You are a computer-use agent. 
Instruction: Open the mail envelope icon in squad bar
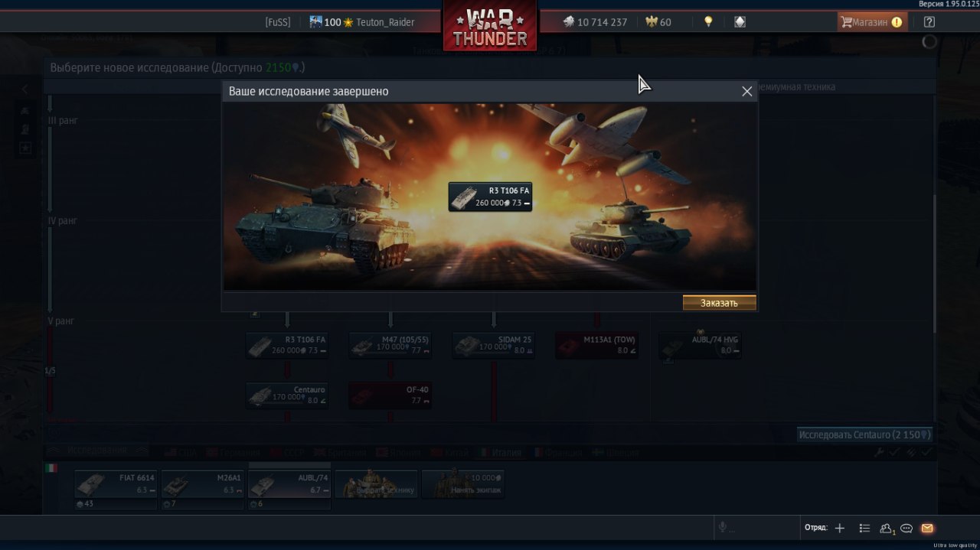coord(927,528)
